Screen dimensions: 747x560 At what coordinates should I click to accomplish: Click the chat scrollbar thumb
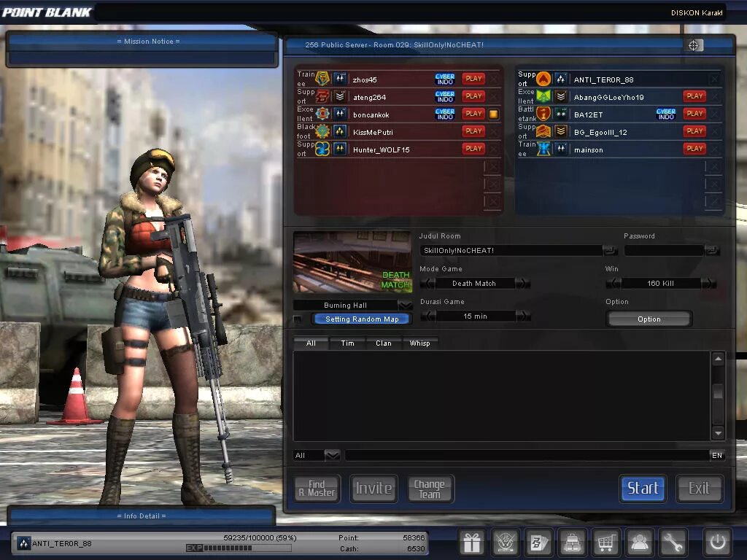pyautogui.click(x=718, y=392)
